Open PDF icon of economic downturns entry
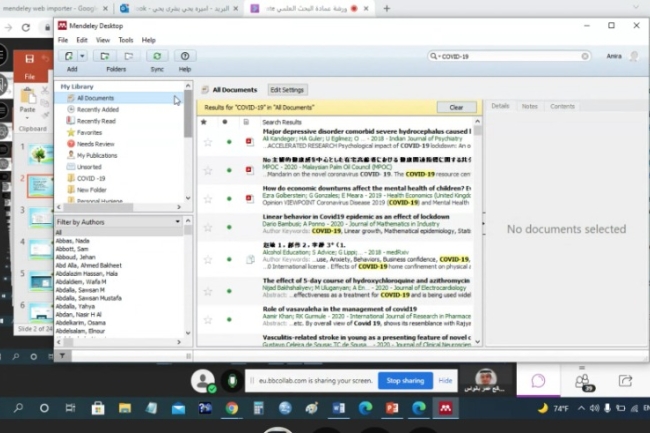This screenshot has width=650, height=433. pos(249,198)
